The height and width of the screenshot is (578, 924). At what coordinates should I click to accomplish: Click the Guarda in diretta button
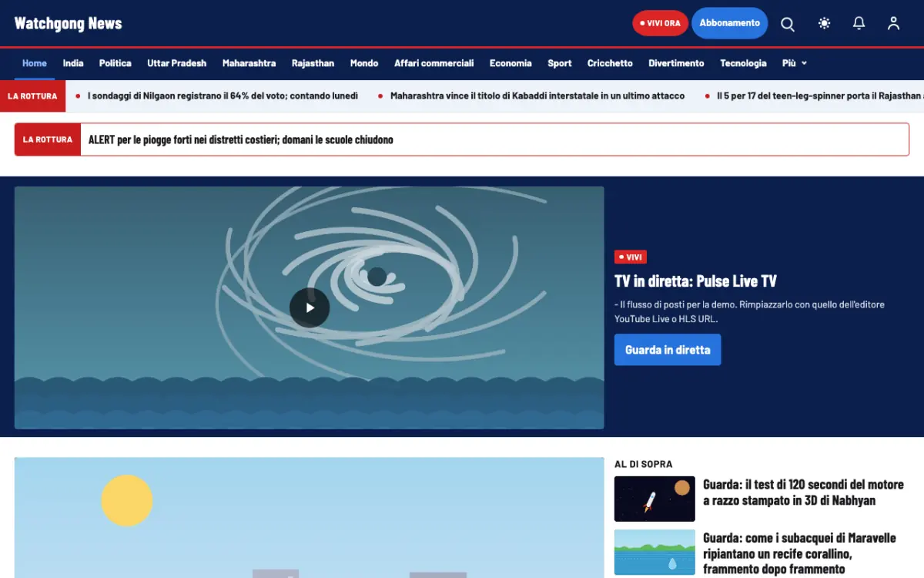(x=668, y=350)
